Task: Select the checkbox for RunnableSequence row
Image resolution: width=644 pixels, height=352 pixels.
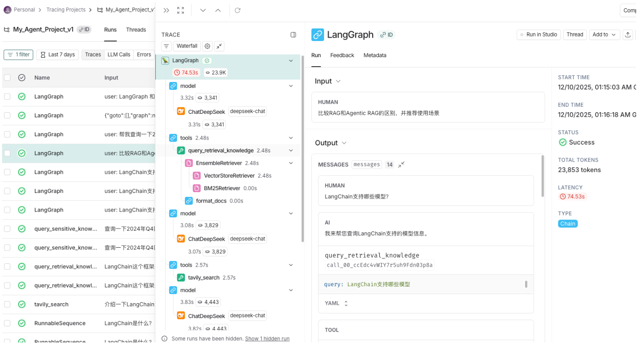Action: tap(7, 323)
